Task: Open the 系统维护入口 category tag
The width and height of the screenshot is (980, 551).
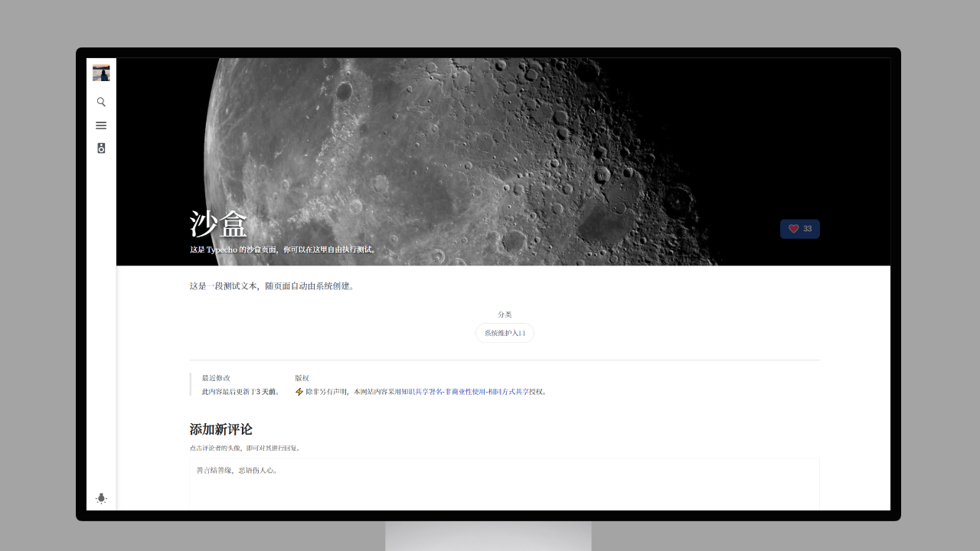Action: coord(505,333)
